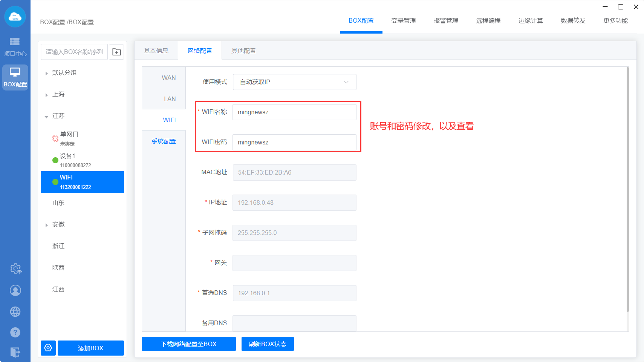This screenshot has width=644, height=362.
Task: Open the 使用模式 dropdown
Action: coord(294,82)
